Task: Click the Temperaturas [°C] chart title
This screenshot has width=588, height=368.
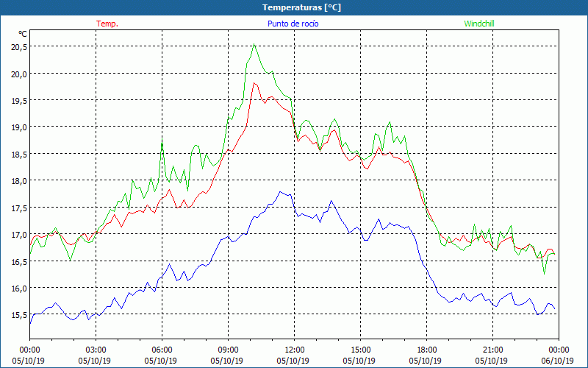Action: pos(301,7)
